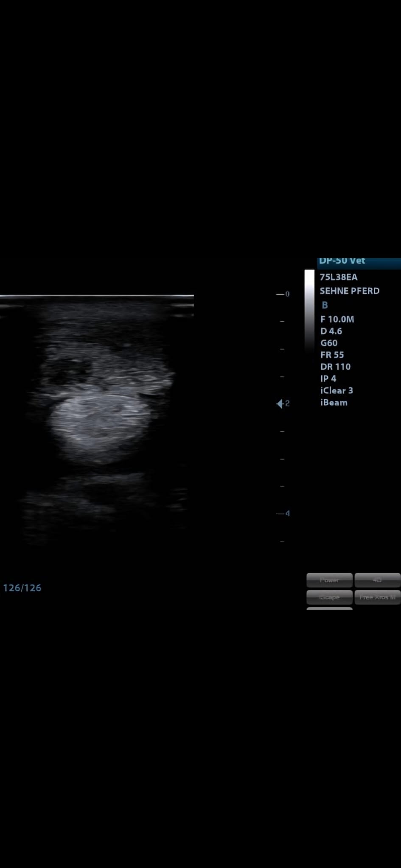Select the G60 gain parameter
Image resolution: width=401 pixels, height=868 pixels.
(329, 343)
